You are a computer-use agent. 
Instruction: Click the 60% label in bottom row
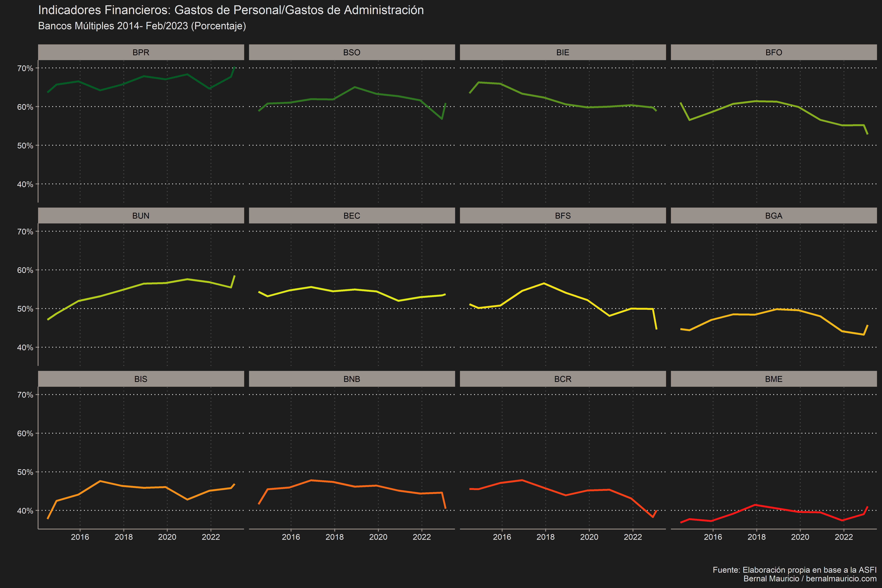[25, 434]
